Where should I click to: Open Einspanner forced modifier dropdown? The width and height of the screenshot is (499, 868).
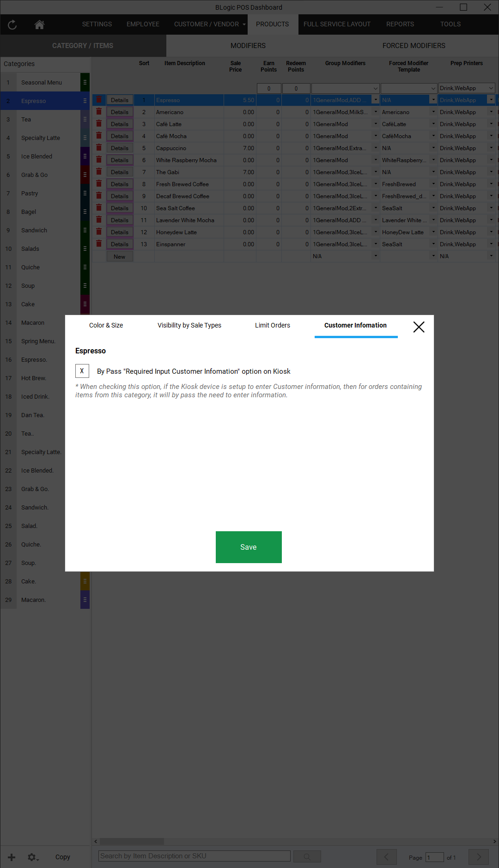(433, 244)
